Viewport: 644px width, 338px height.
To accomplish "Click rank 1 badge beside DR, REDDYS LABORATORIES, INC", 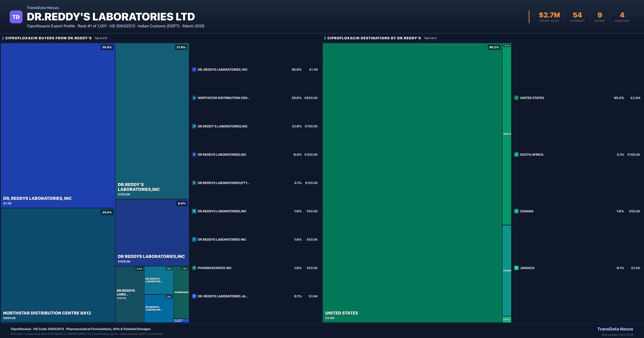I will [x=194, y=69].
